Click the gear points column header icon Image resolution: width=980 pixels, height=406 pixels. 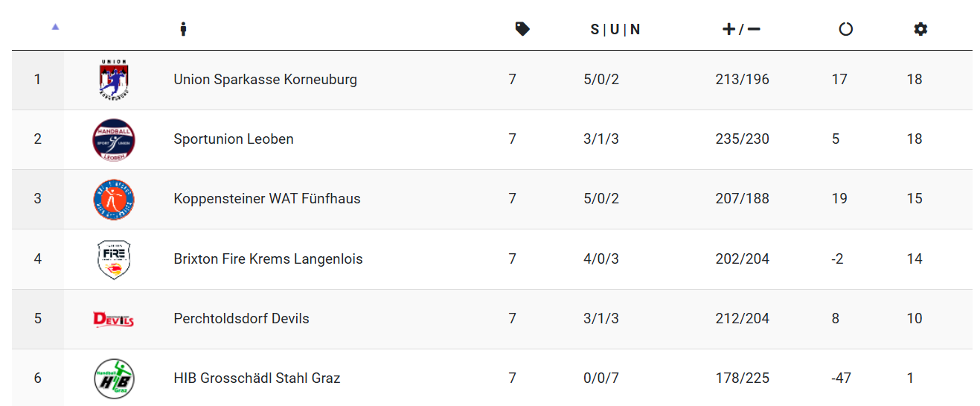[920, 29]
